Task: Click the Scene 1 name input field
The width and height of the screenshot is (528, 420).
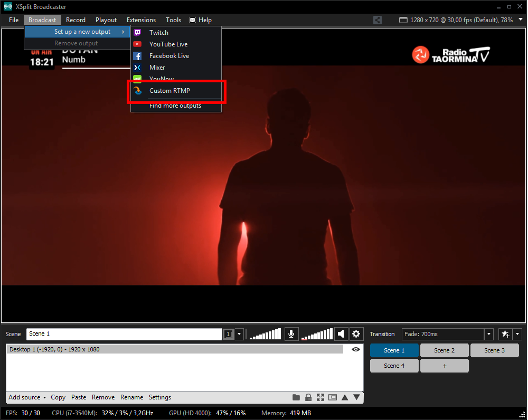Action: [124, 334]
